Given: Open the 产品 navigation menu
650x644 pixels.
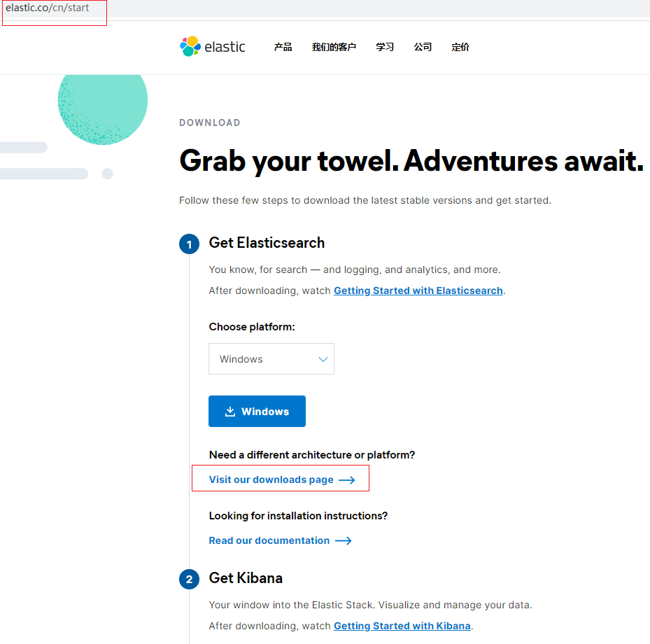Looking at the screenshot, I should point(283,47).
